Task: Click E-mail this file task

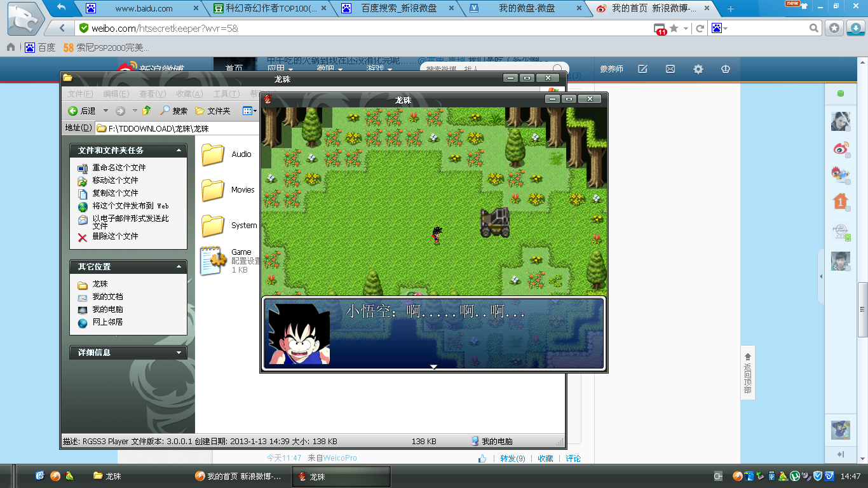Action: 123,222
